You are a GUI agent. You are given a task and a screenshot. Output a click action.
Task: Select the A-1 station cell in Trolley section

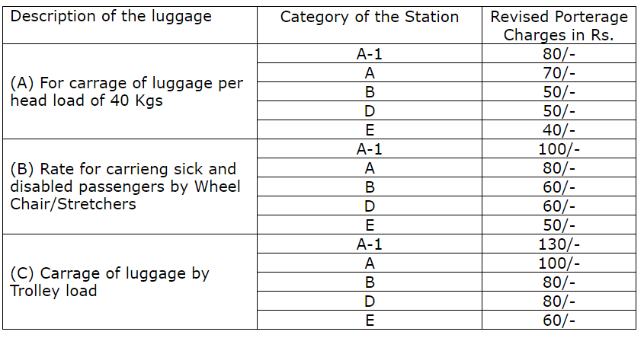coord(370,244)
